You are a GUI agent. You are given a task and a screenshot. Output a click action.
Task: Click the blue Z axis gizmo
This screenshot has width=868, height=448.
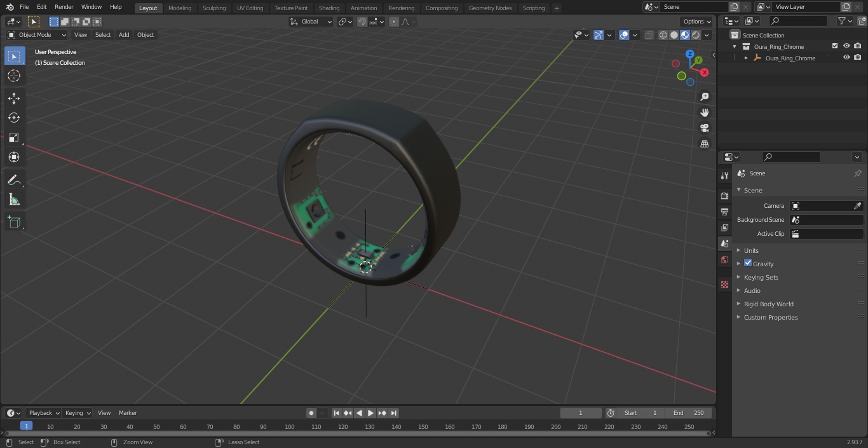pos(689,54)
